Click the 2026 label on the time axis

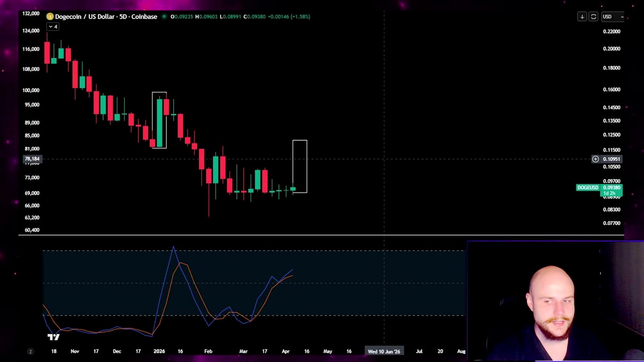[x=159, y=351]
